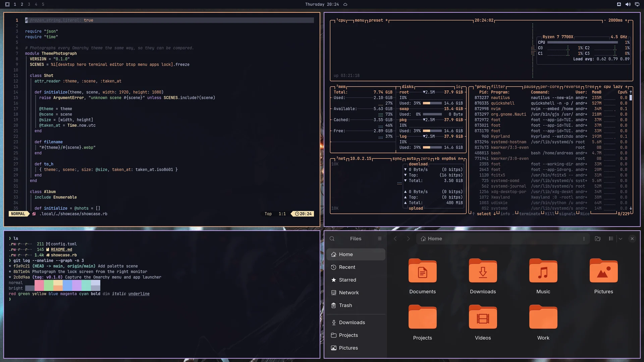Switch to workspace 3 in the top bar
Screen dimensions: 644x362
tap(29, 4)
